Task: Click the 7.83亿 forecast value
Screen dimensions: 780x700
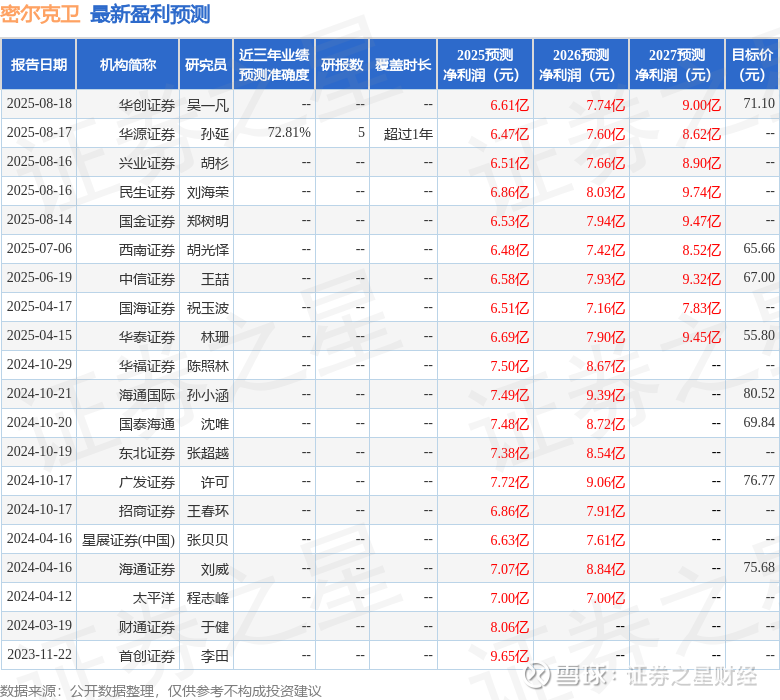Action: point(701,308)
